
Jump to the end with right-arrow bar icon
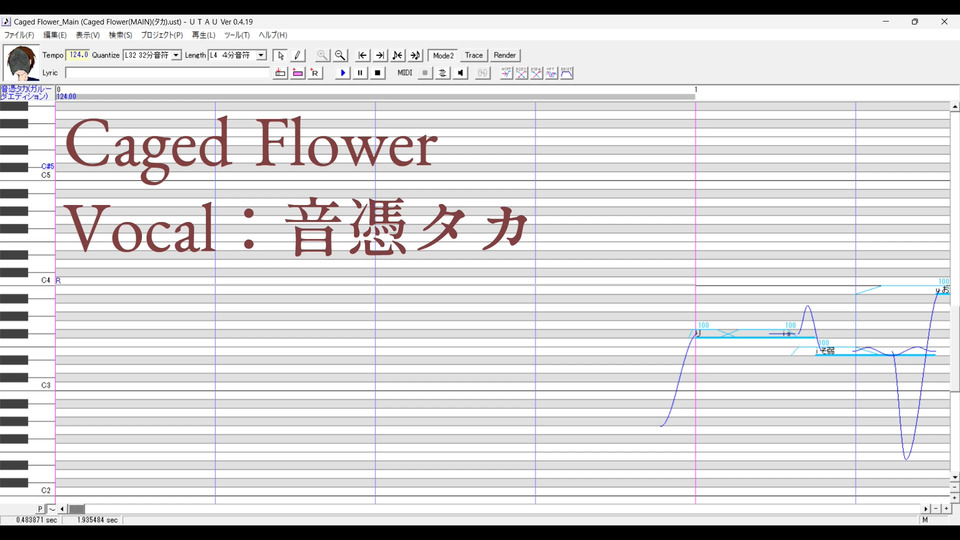[380, 55]
